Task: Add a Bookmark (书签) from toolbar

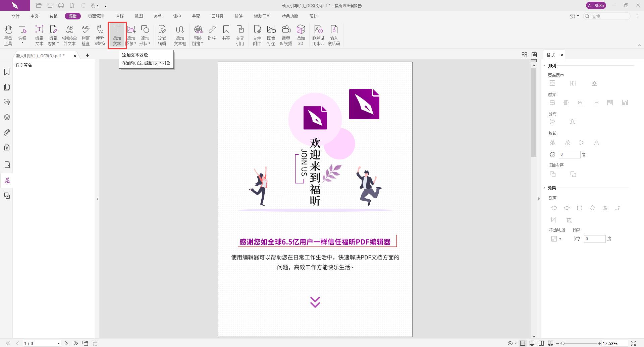Action: [x=226, y=35]
